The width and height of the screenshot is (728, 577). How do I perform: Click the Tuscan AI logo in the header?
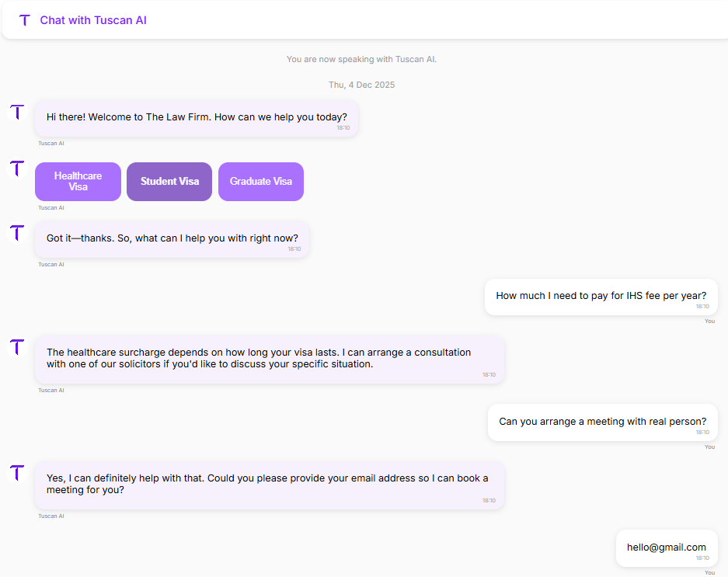coord(24,20)
